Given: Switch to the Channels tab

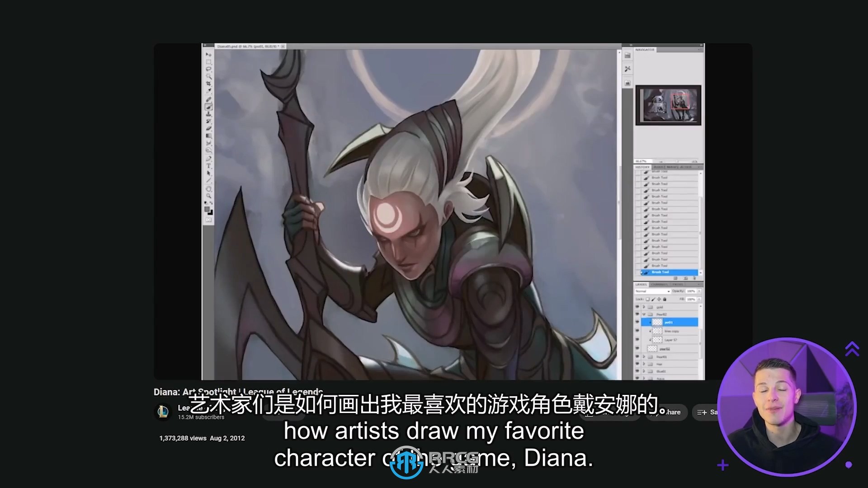Looking at the screenshot, I should (x=660, y=284).
